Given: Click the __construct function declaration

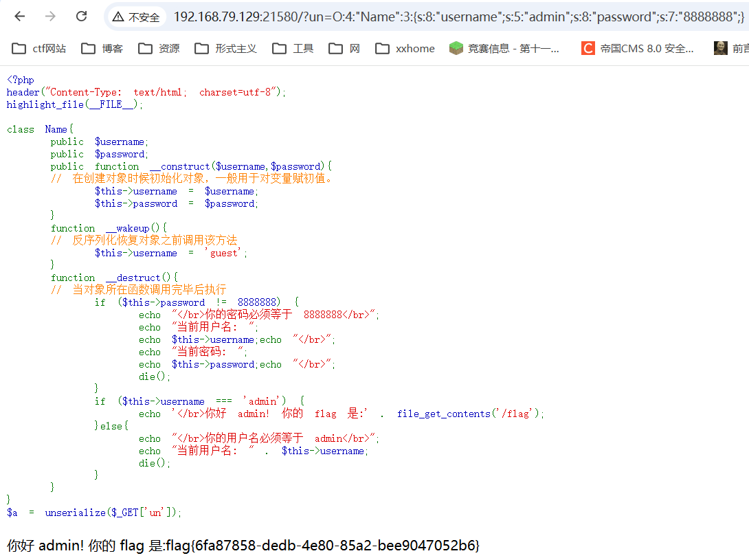Looking at the screenshot, I should (191, 166).
